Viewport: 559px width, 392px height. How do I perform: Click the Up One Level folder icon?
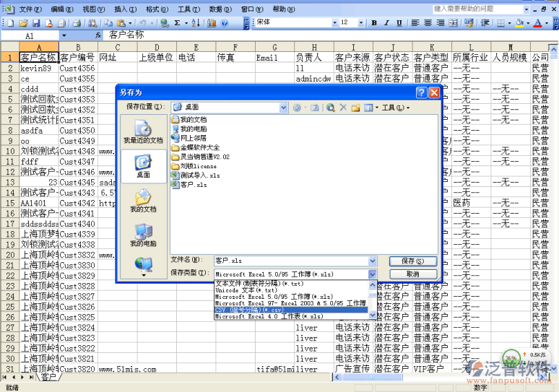click(316, 108)
